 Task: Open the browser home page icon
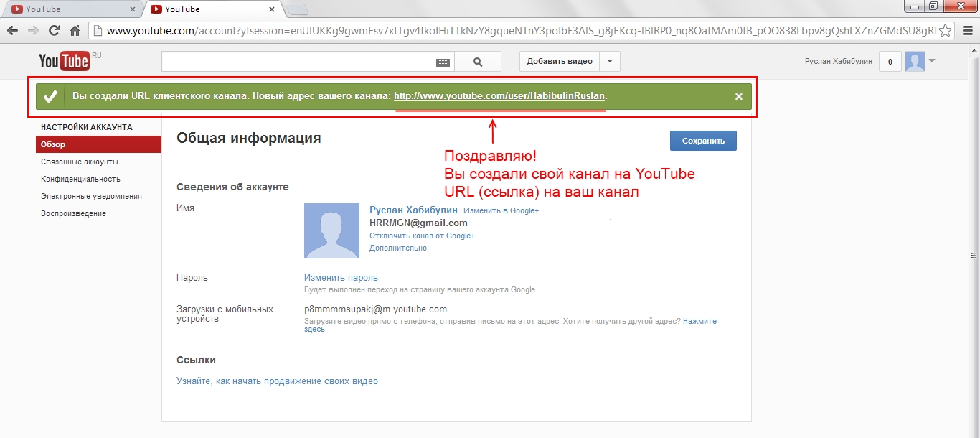click(x=75, y=31)
